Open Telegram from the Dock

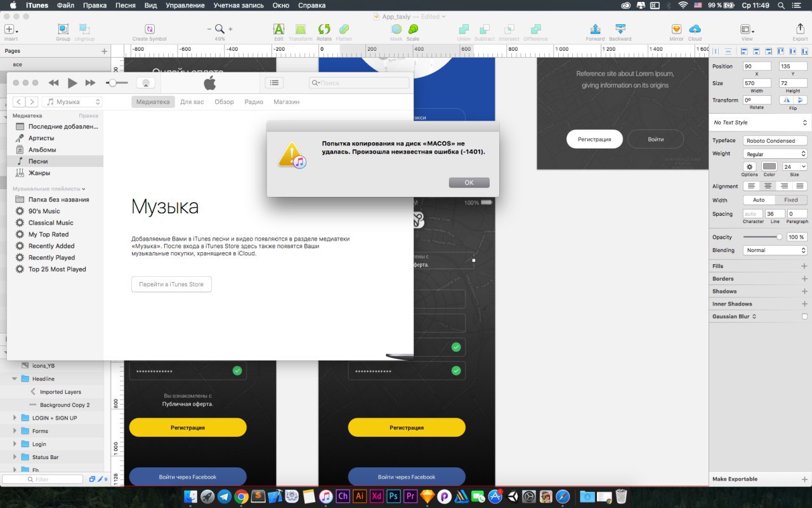pyautogui.click(x=224, y=497)
